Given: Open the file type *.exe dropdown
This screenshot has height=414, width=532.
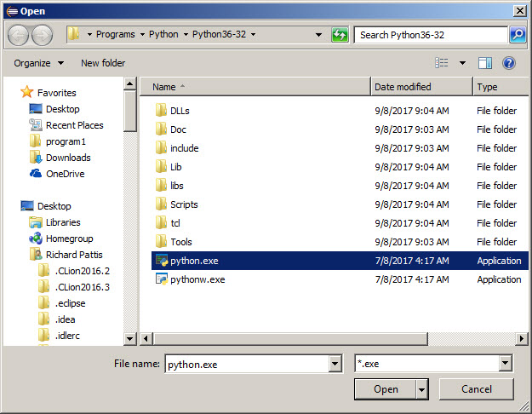Looking at the screenshot, I should pos(506,364).
